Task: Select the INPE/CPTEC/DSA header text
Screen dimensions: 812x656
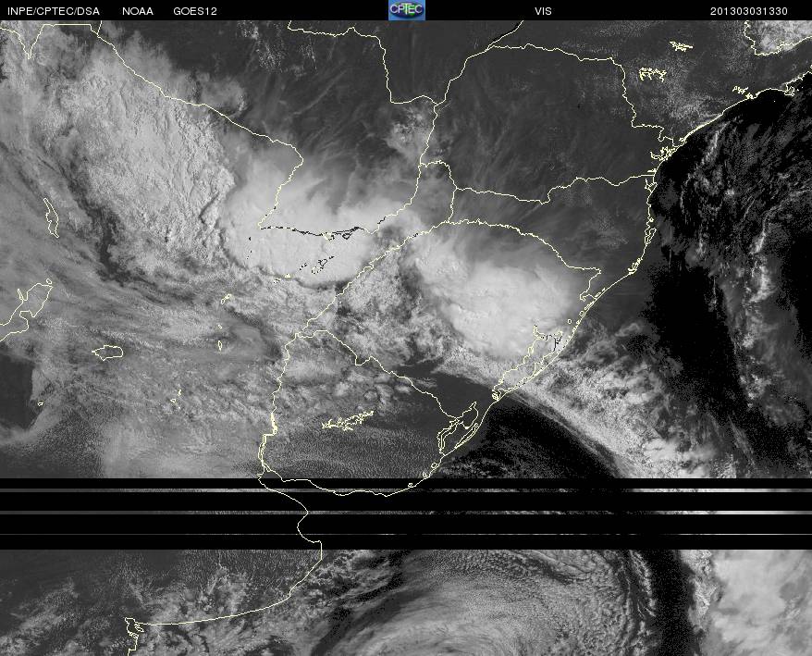Action: (54, 11)
